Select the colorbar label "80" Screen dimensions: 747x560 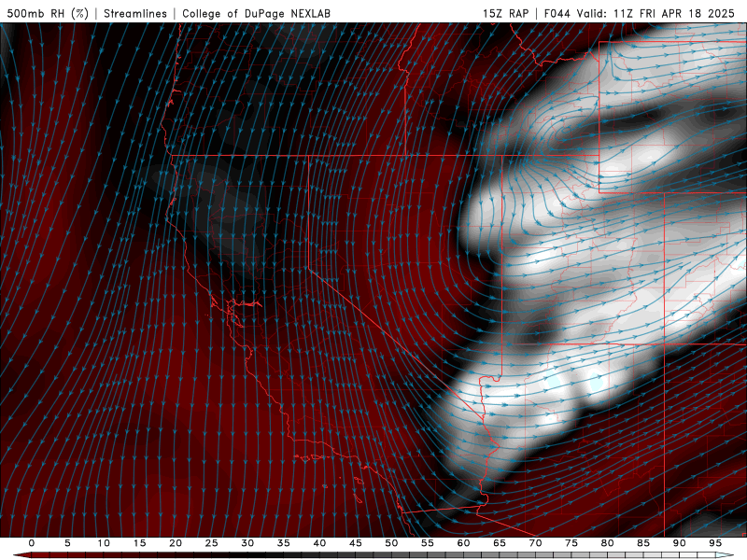click(x=608, y=543)
